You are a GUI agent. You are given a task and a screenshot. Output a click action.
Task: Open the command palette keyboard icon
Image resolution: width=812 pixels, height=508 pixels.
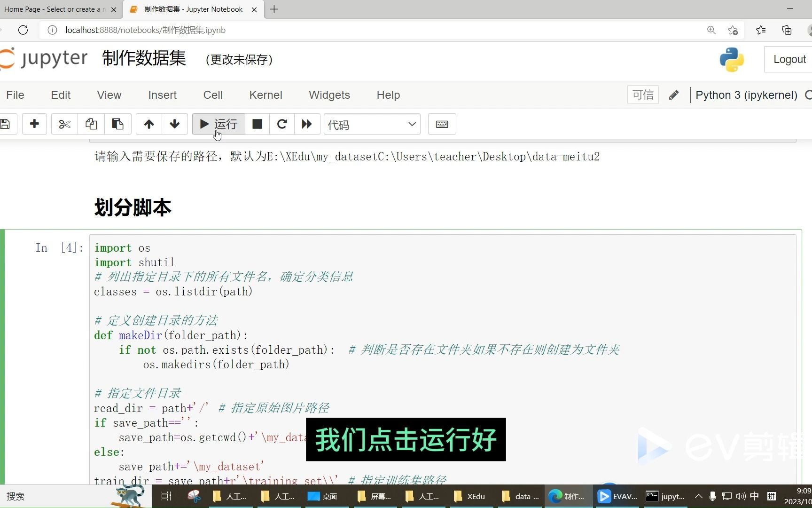point(442,124)
